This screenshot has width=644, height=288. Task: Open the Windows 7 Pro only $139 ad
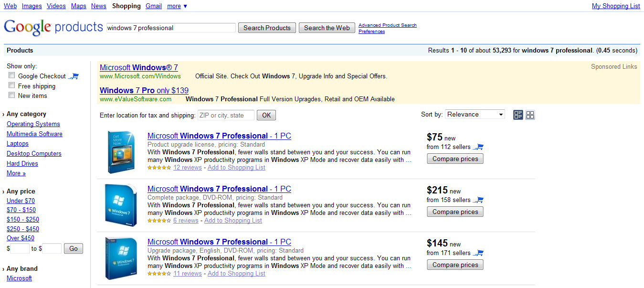[x=144, y=91]
